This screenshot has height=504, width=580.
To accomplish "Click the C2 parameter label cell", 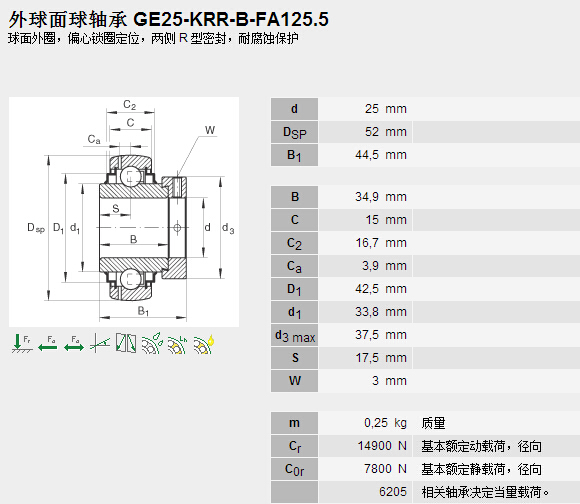I will pyautogui.click(x=294, y=243).
